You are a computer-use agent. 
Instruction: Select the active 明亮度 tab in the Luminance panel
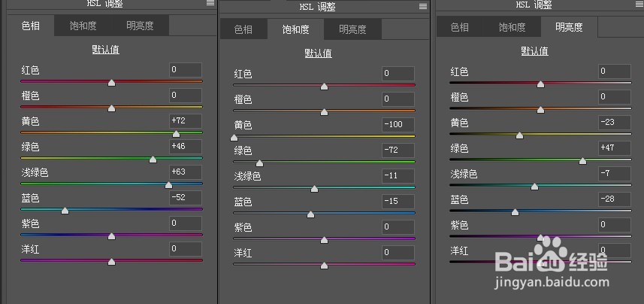[570, 28]
